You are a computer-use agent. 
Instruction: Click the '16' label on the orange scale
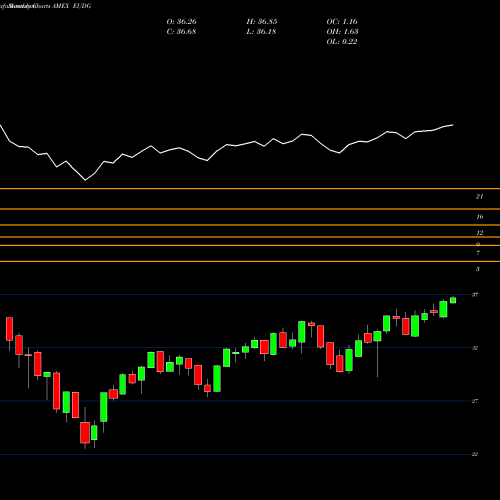[479, 217]
